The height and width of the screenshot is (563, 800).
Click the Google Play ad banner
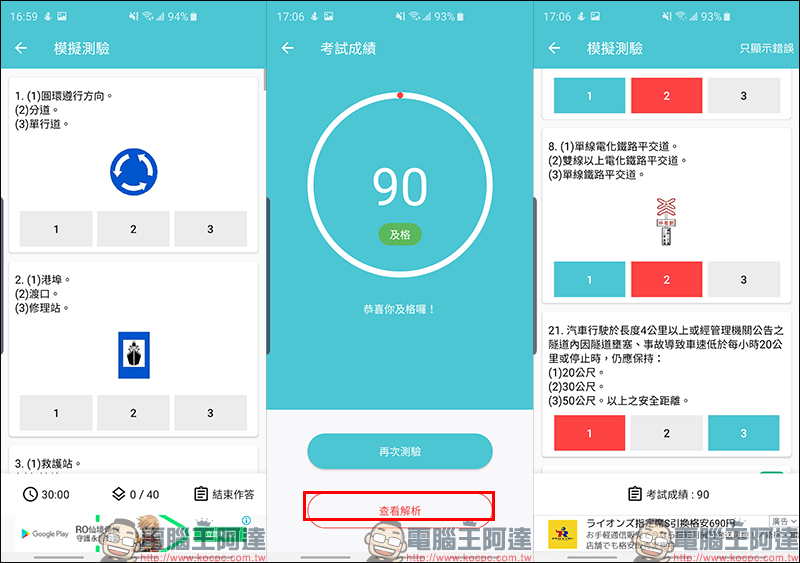click(134, 533)
